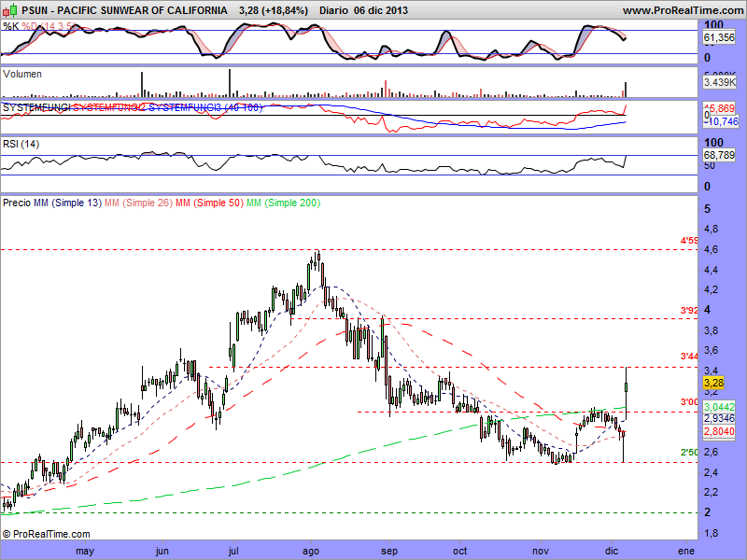Image resolution: width=747 pixels, height=560 pixels.
Task: Click the %K stochastic label
Action: [11, 26]
